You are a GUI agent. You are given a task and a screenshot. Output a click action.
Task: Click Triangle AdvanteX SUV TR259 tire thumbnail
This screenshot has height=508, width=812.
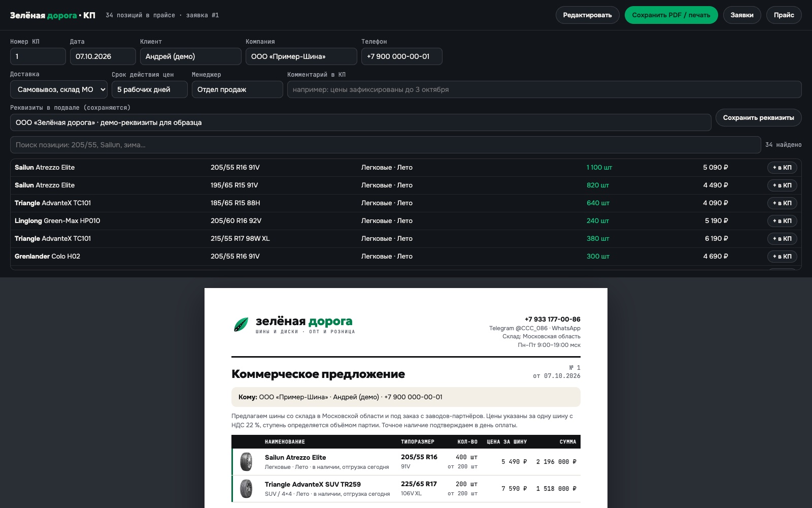[246, 489]
